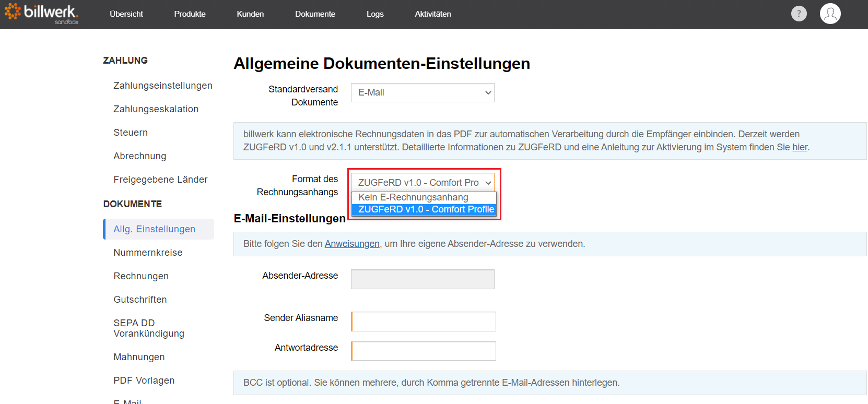The width and height of the screenshot is (868, 404).
Task: Click the disabled Absender-Adresse field
Action: tap(423, 279)
